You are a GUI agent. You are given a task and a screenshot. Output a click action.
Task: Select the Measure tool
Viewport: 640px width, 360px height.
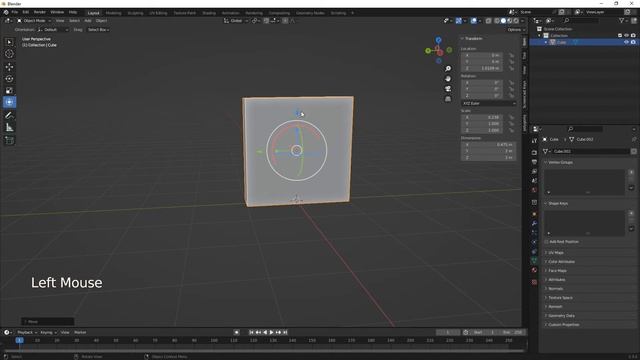9,128
